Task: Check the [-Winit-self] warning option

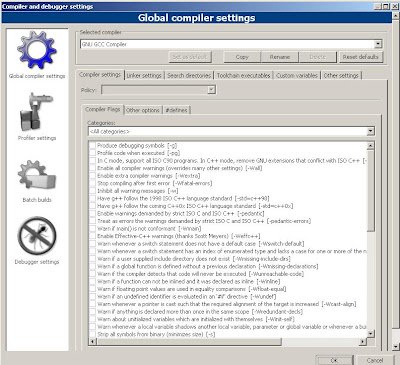Action: click(x=92, y=319)
